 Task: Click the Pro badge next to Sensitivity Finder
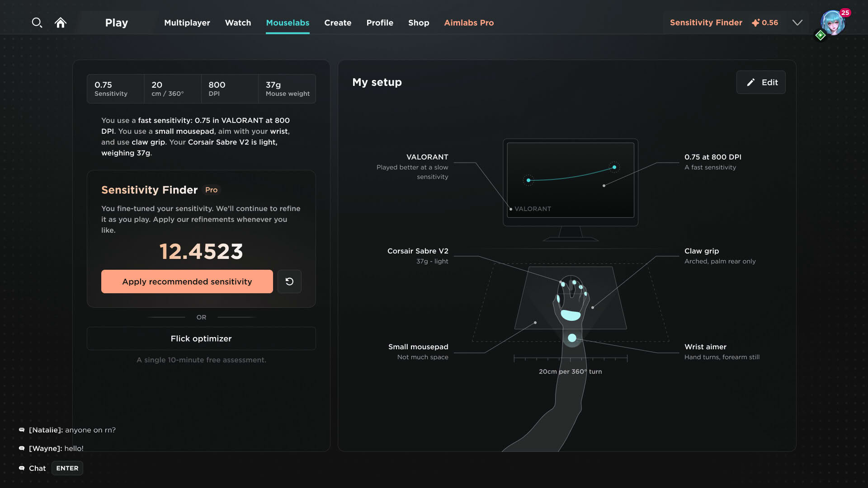point(211,190)
